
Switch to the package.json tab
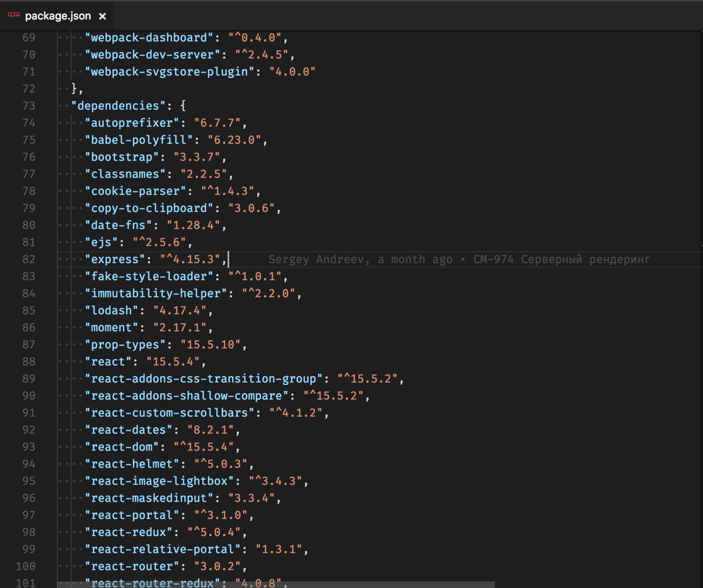pos(58,16)
